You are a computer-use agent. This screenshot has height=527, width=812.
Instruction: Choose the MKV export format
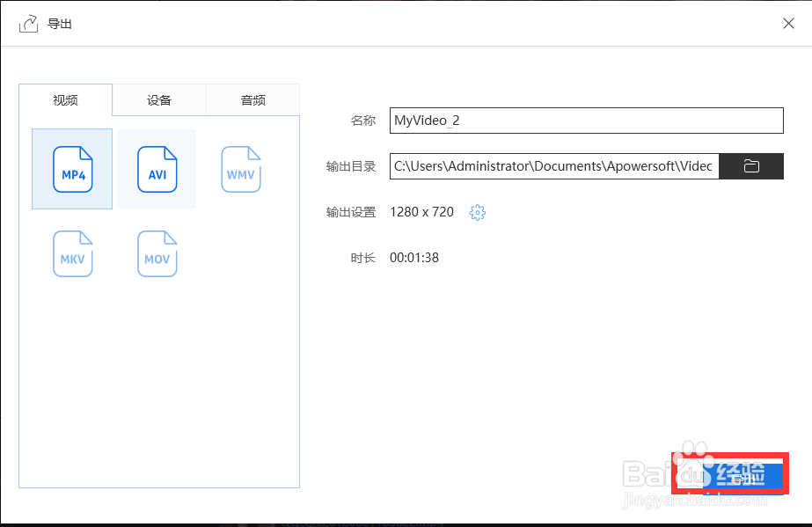[72, 253]
